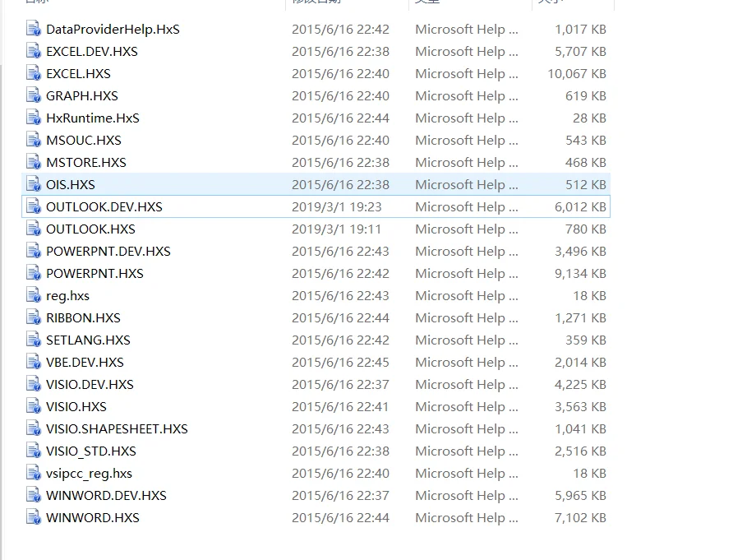The image size is (756, 560).
Task: Click the Microsoft Help type for MSTORE.HXS
Action: pos(467,163)
